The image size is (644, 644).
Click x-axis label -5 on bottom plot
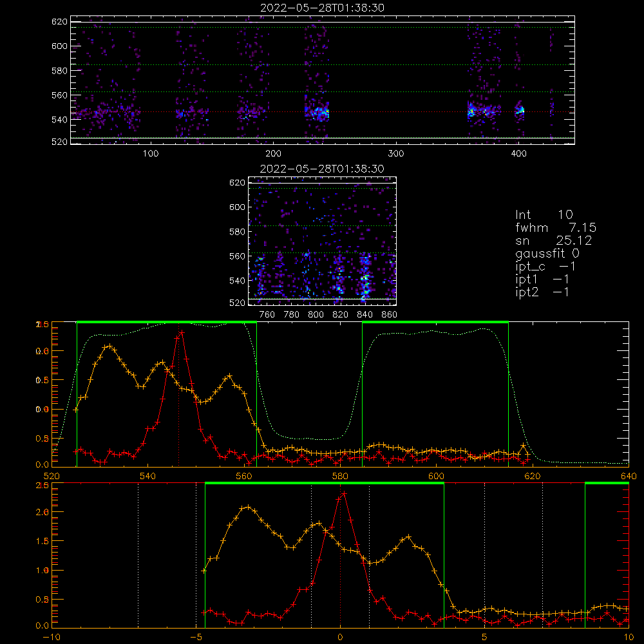tap(196, 638)
